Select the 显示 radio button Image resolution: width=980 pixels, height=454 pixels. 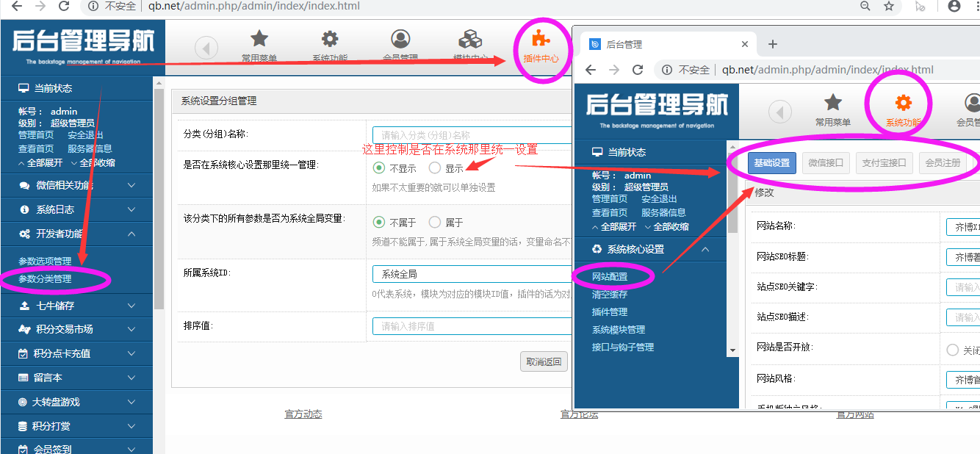(x=435, y=168)
